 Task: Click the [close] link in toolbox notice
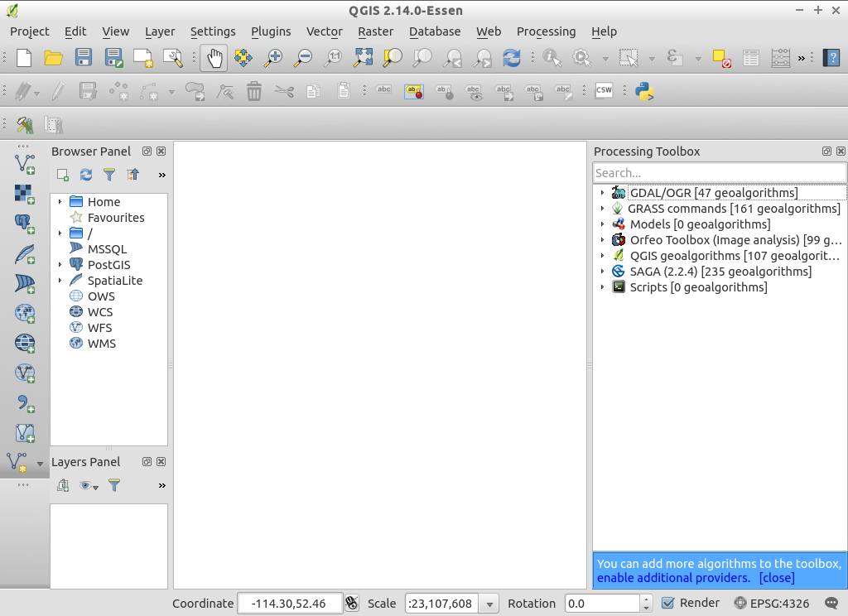(x=777, y=578)
